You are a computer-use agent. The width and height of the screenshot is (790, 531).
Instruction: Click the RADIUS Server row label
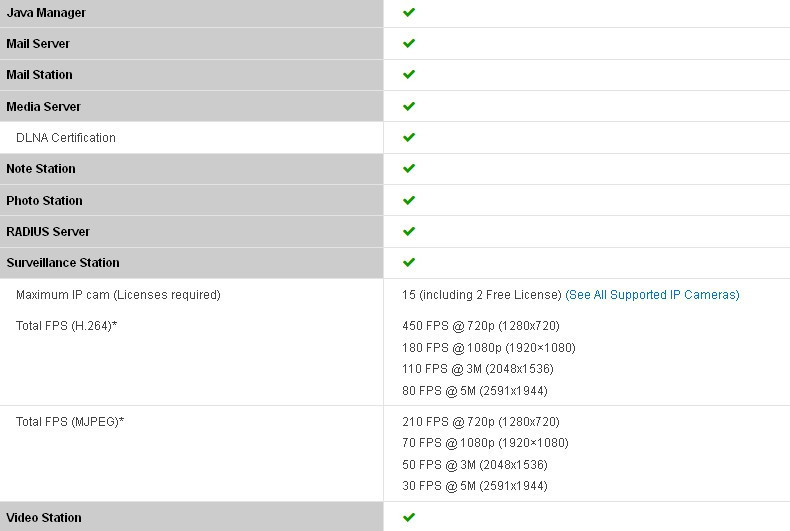[x=48, y=232]
